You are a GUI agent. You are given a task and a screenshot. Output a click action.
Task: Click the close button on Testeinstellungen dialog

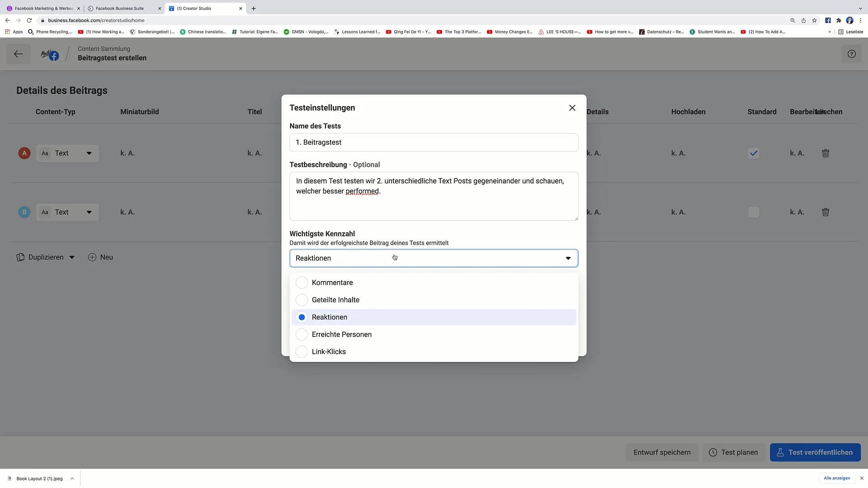(x=572, y=108)
